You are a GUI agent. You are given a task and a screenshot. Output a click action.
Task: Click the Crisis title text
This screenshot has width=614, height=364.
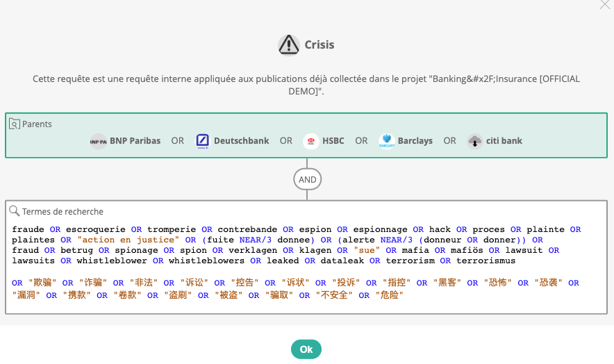click(x=320, y=44)
